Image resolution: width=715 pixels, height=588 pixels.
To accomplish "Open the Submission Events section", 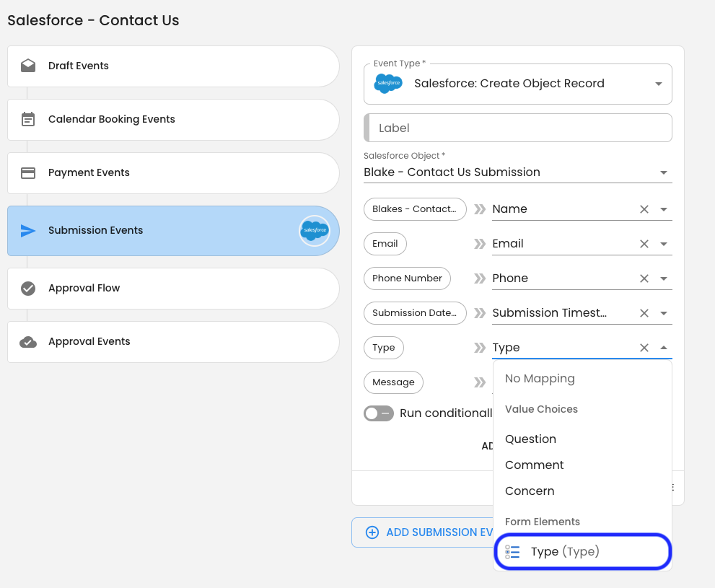I will [x=173, y=231].
